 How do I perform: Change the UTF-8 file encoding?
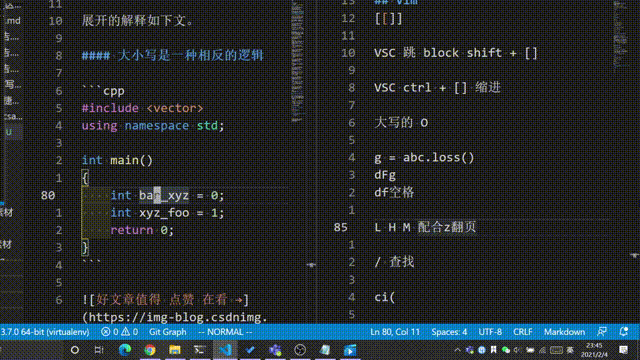click(490, 332)
